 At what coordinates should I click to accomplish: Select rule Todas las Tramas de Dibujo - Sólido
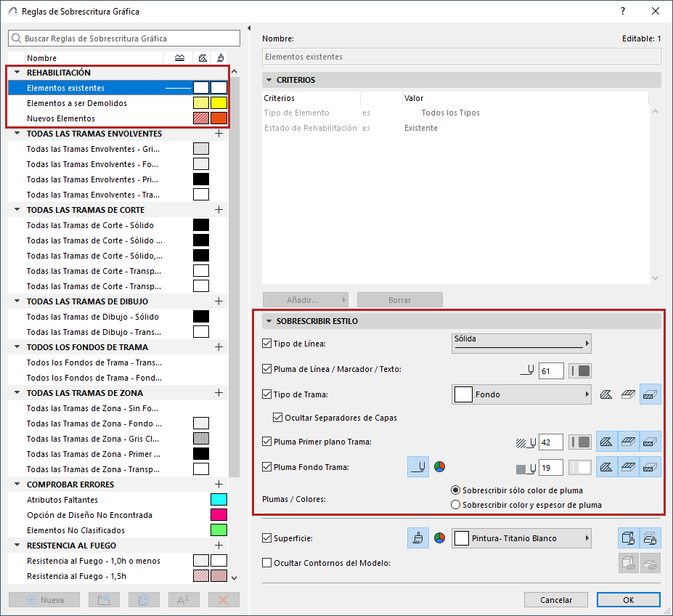coord(118,317)
